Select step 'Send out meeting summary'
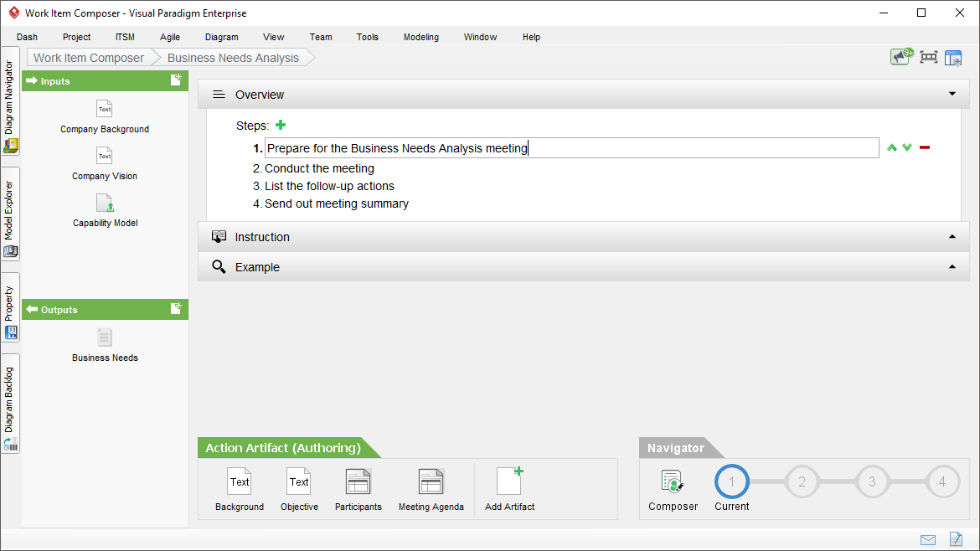This screenshot has width=980, height=551. pos(336,203)
